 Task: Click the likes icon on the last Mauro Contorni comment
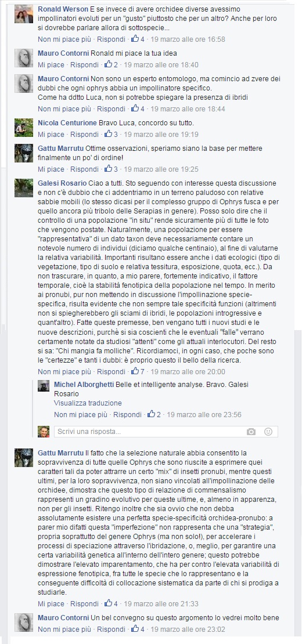[x=135, y=628]
